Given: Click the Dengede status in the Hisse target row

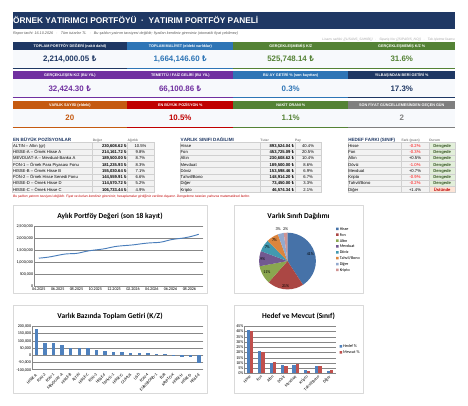Looking at the screenshot, I should coord(442,146).
